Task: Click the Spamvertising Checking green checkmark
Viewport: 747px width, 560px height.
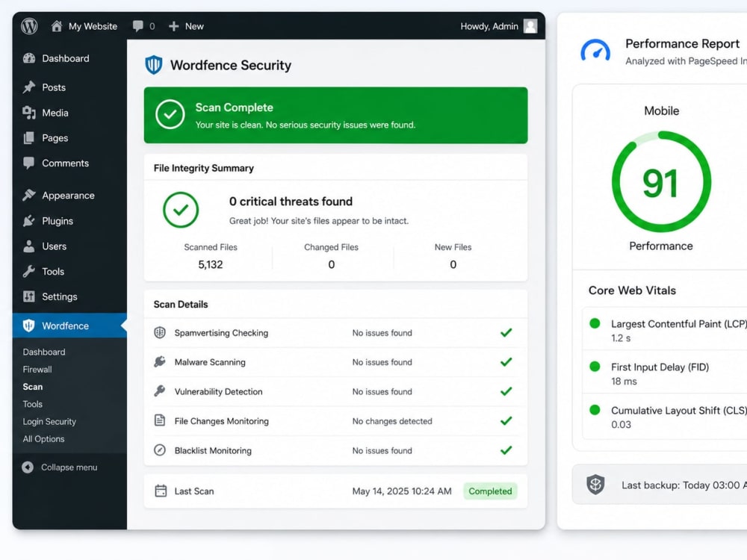Action: point(506,332)
